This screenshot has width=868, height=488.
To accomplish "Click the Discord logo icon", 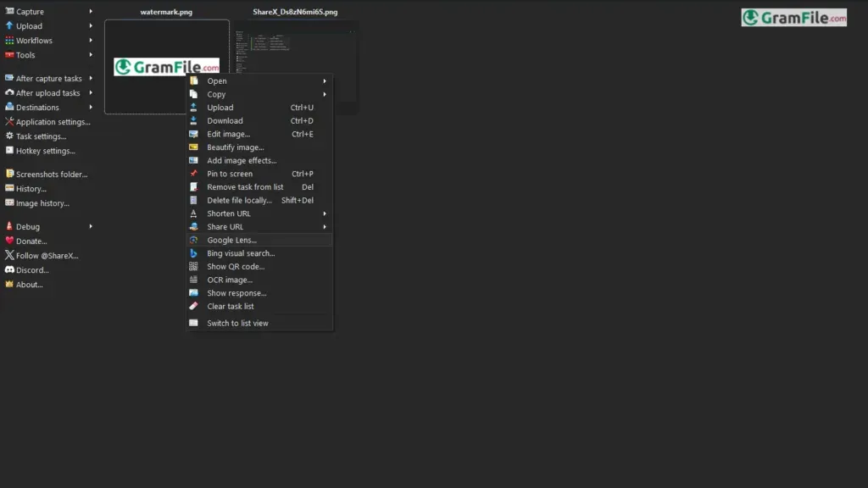I will point(9,269).
